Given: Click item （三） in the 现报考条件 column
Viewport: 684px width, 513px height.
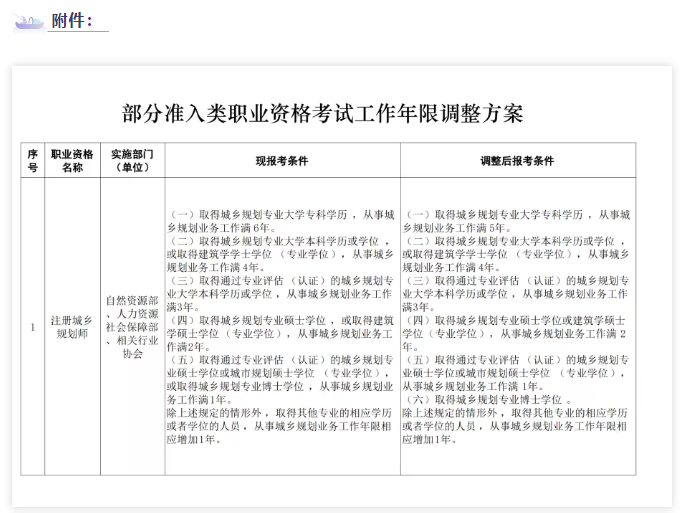Looking at the screenshot, I should point(281,287).
